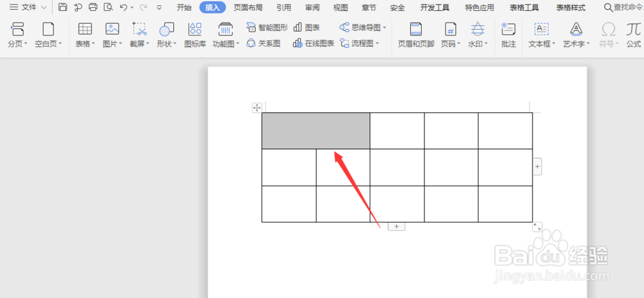
Task: Open the 文件 menu
Action: tap(28, 7)
